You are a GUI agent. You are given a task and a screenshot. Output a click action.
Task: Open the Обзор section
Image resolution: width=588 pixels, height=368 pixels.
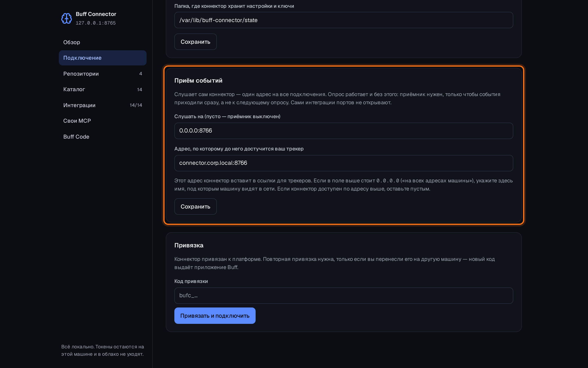pos(102,42)
